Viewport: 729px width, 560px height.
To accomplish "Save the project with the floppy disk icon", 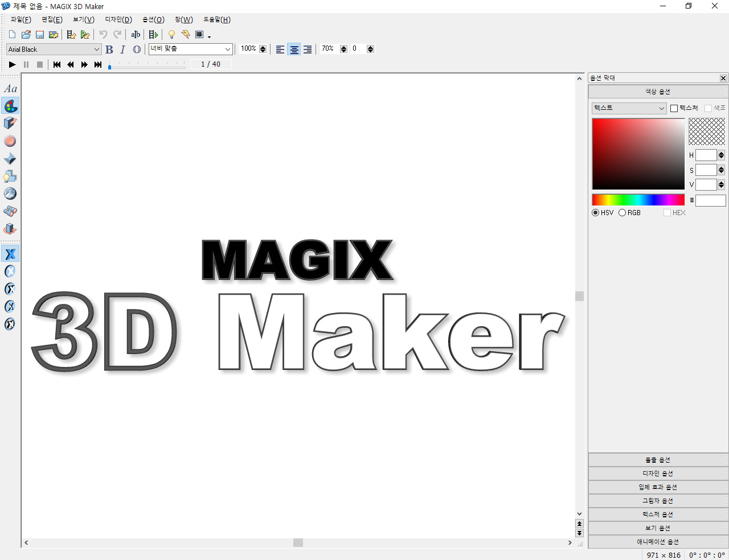I will point(40,35).
